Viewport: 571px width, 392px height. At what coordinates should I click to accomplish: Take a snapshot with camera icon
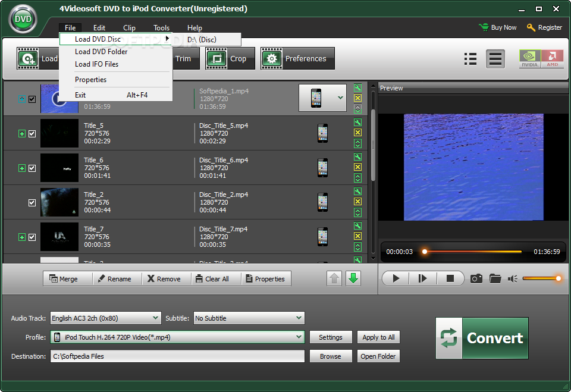click(476, 279)
